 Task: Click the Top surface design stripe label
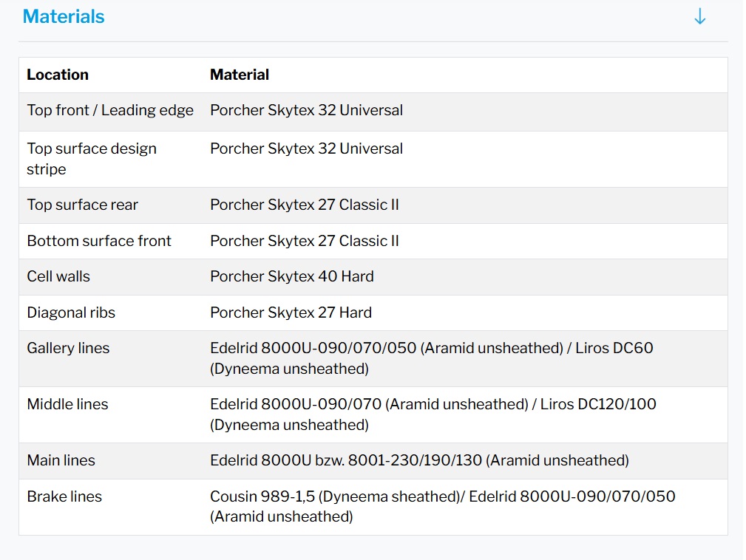(92, 159)
